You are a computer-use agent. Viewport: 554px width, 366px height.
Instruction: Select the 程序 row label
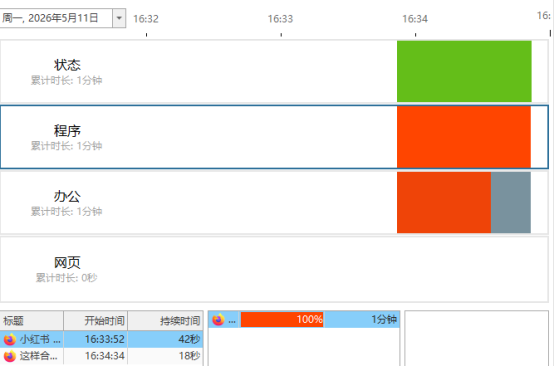(67, 131)
